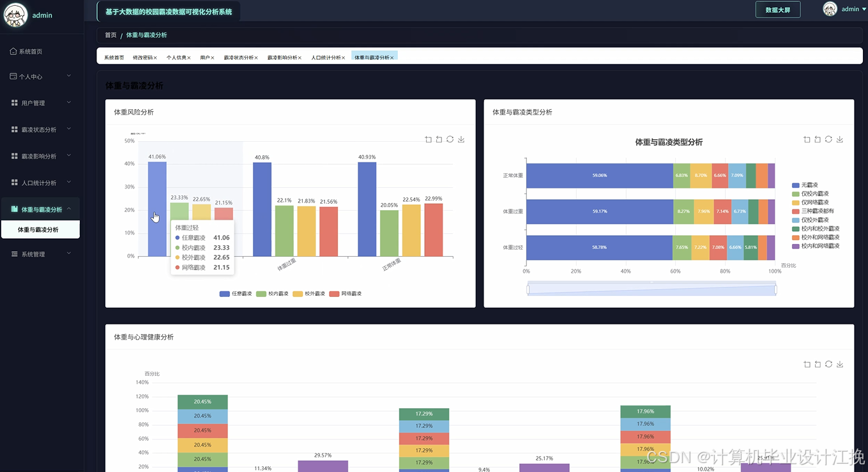Click the large admin avatar in sidebar
The height and width of the screenshot is (472, 868).
[x=15, y=15]
